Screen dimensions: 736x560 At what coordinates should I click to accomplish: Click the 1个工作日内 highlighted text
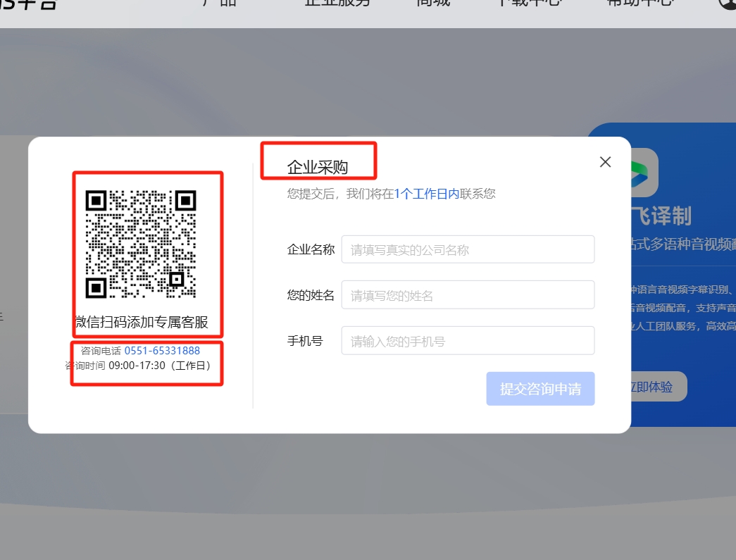point(427,194)
